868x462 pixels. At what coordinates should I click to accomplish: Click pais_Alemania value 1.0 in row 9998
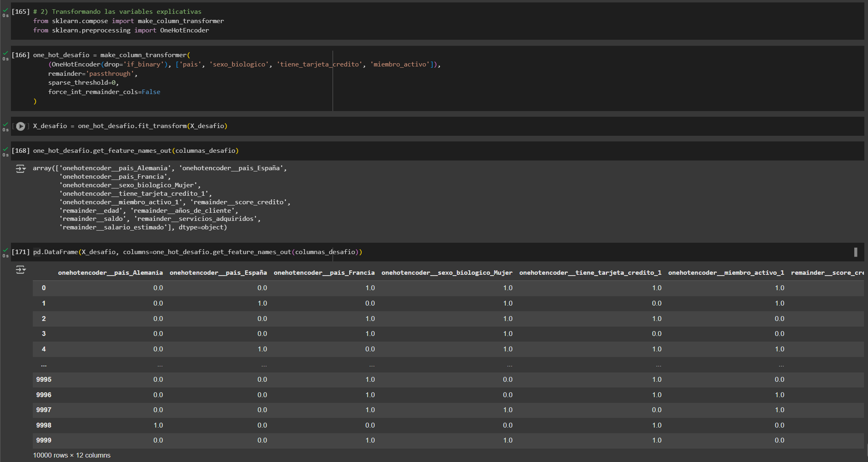[x=158, y=426]
